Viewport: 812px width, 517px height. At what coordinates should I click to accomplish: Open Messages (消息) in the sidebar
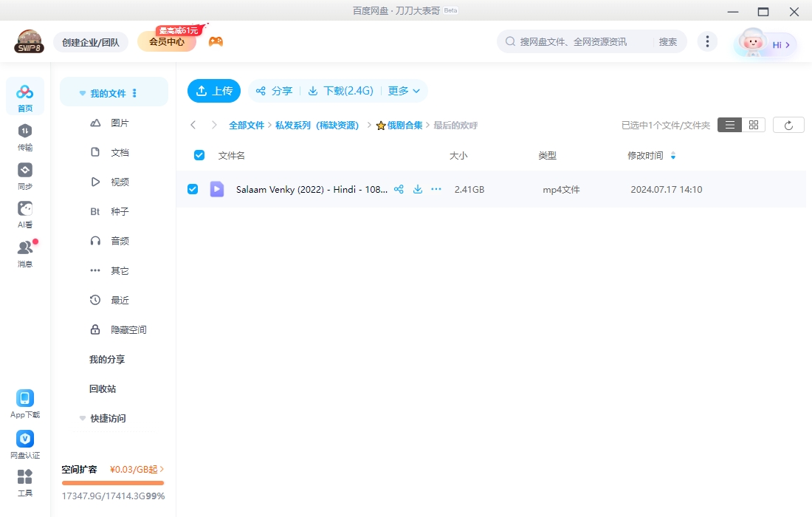(x=25, y=253)
